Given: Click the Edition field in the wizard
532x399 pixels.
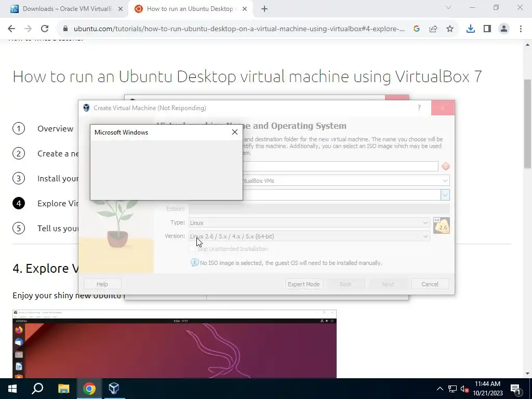Looking at the screenshot, I should pos(319,209).
